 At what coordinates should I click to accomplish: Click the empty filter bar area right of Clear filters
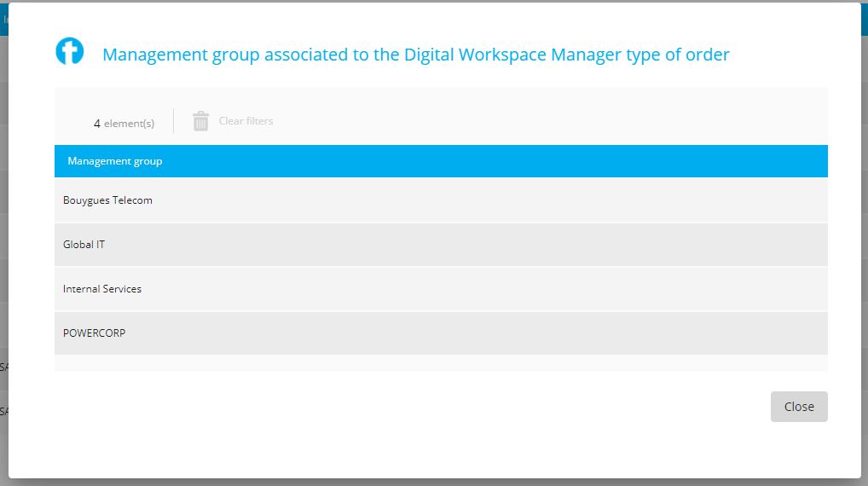click(x=554, y=121)
